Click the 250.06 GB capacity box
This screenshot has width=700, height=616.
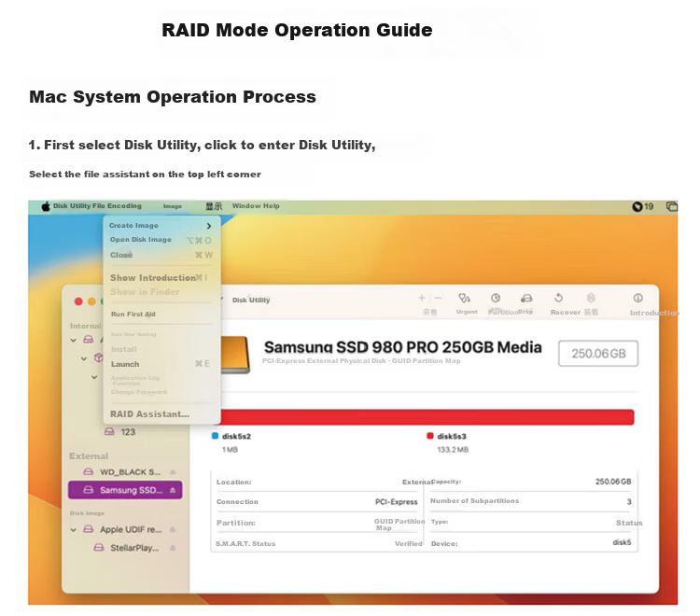(598, 354)
